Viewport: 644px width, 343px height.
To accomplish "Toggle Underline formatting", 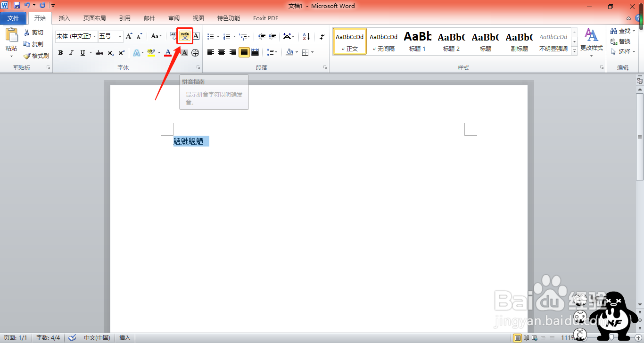I will coord(83,53).
